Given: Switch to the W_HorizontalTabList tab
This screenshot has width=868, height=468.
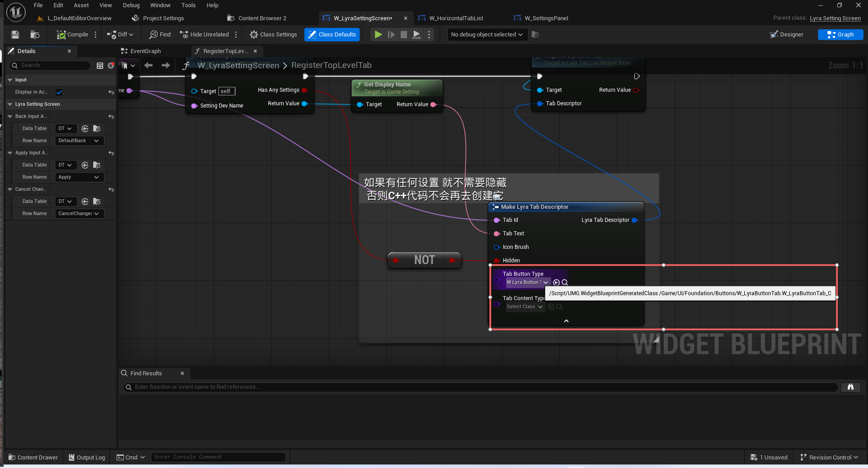Looking at the screenshot, I should [x=456, y=18].
